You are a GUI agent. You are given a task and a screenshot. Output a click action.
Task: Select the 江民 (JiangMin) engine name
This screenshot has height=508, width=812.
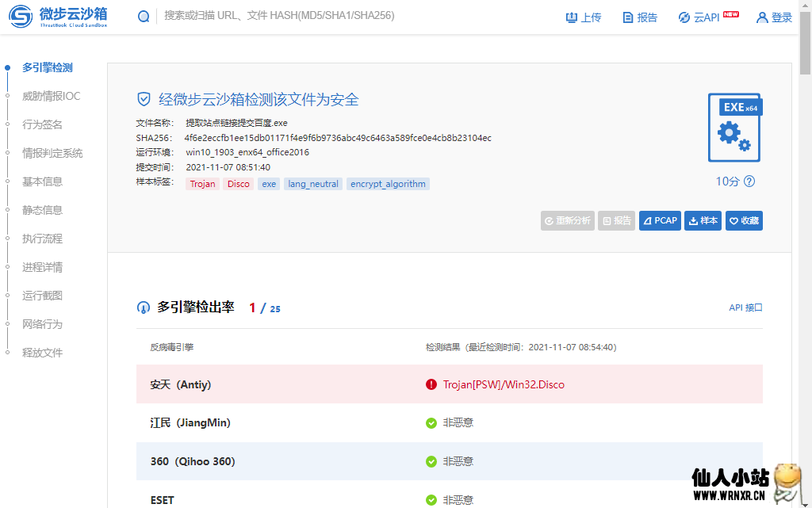tap(190, 423)
